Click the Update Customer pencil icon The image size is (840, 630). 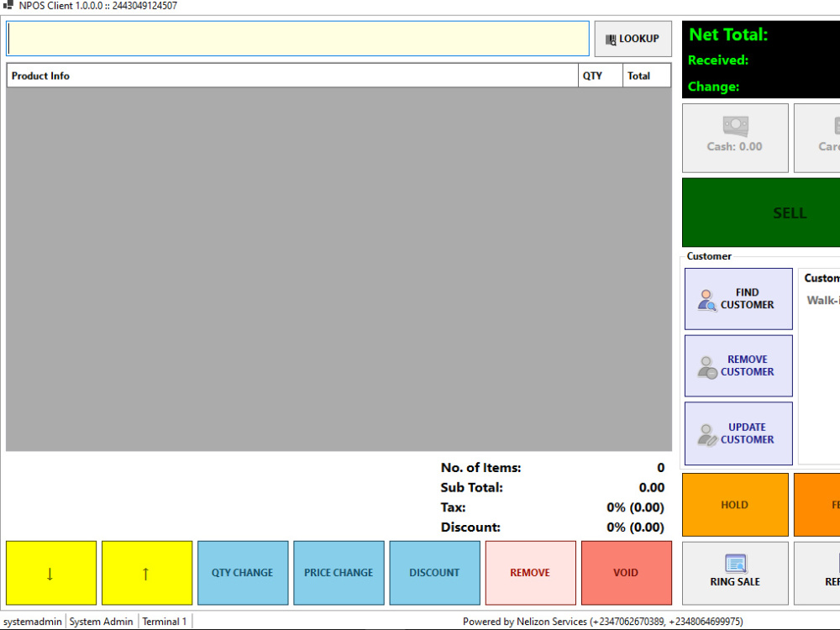[707, 435]
